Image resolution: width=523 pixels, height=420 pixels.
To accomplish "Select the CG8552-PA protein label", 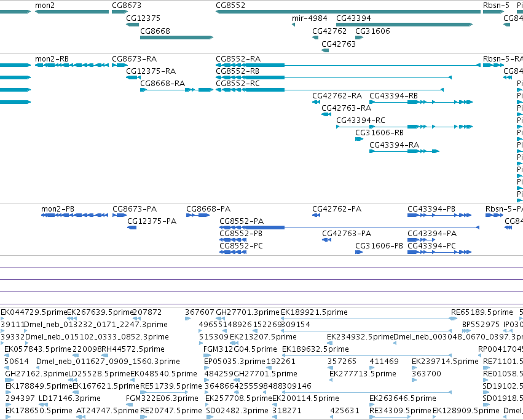I will (242, 221).
